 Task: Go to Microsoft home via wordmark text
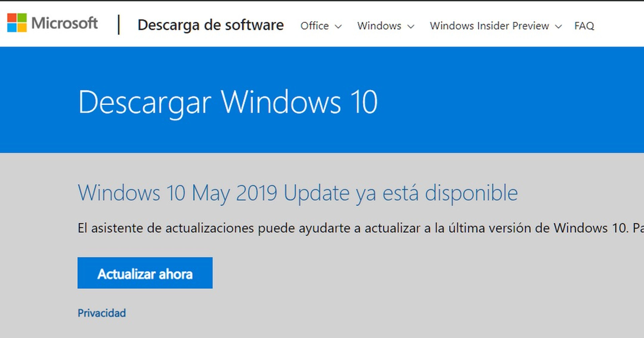65,23
